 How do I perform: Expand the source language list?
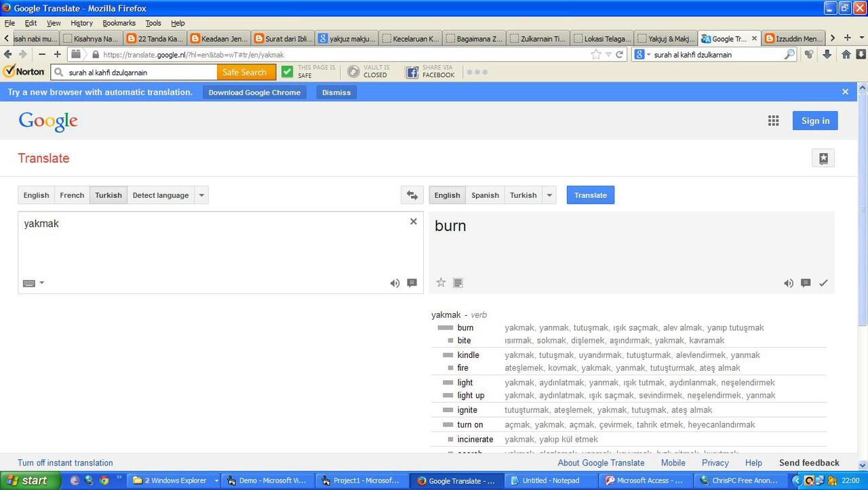201,195
